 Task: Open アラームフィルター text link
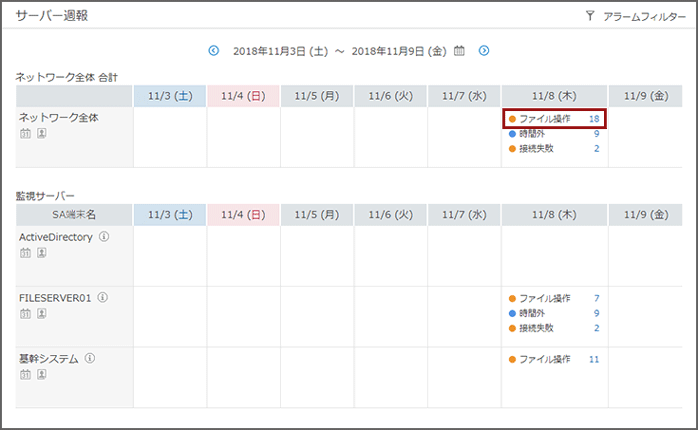(643, 17)
